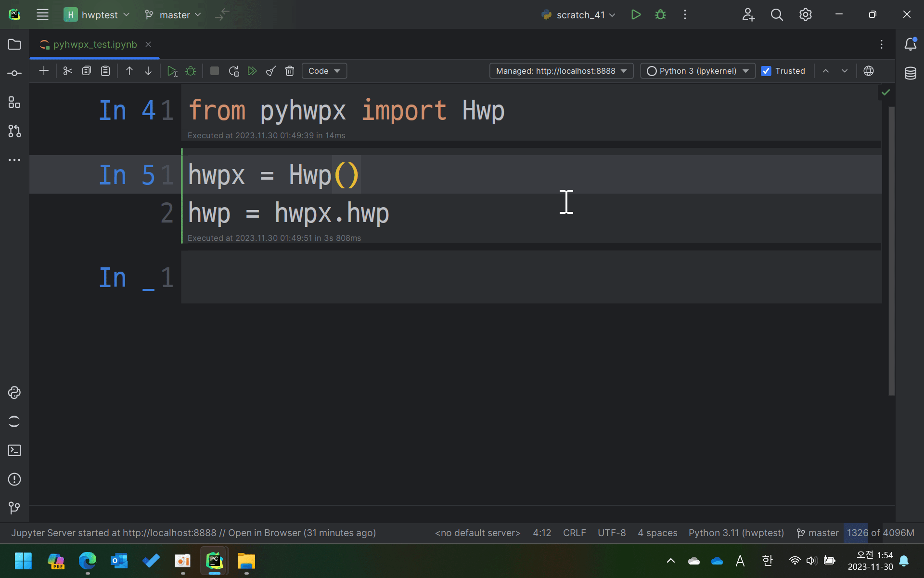This screenshot has width=924, height=578.
Task: Open the main hamburger menu
Action: tap(42, 15)
